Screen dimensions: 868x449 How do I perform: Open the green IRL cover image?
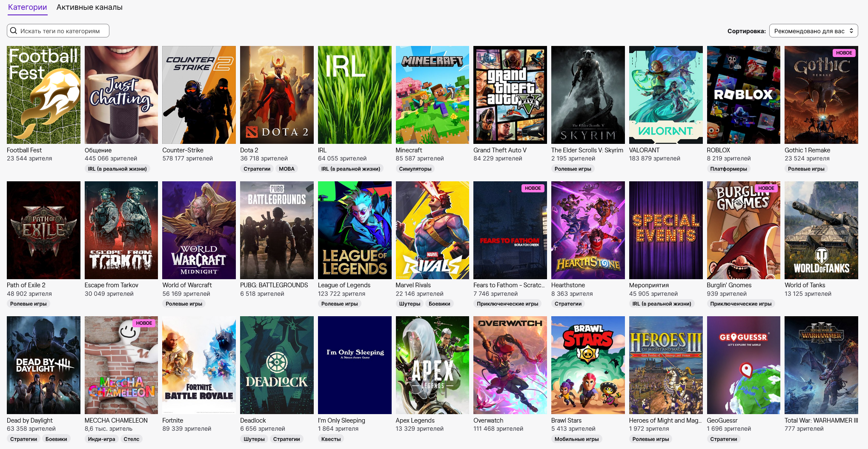click(355, 95)
